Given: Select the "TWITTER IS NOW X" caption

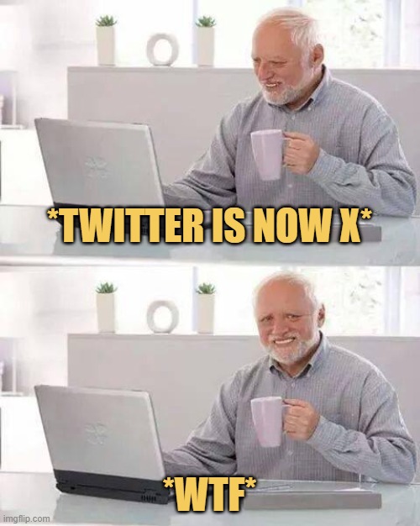Looking at the screenshot, I should point(210,224).
